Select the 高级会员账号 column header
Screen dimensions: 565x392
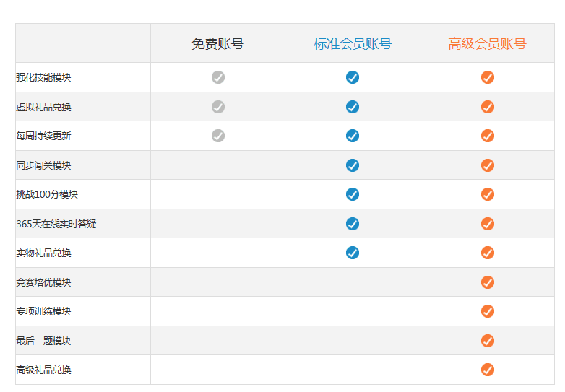488,44
